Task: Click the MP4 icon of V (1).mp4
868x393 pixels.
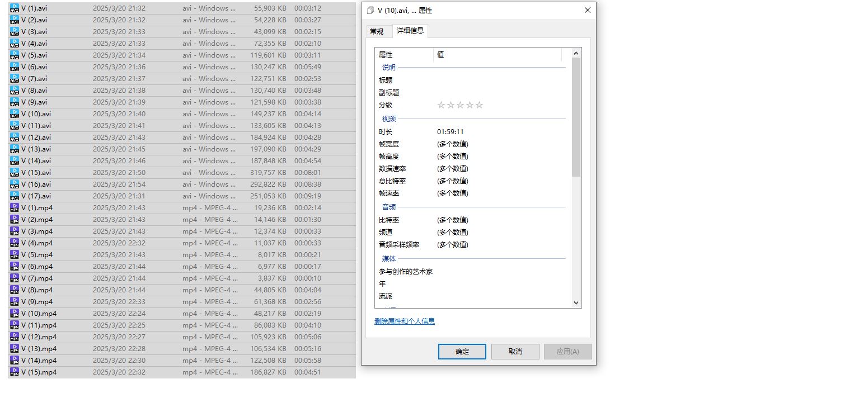Action: 15,207
